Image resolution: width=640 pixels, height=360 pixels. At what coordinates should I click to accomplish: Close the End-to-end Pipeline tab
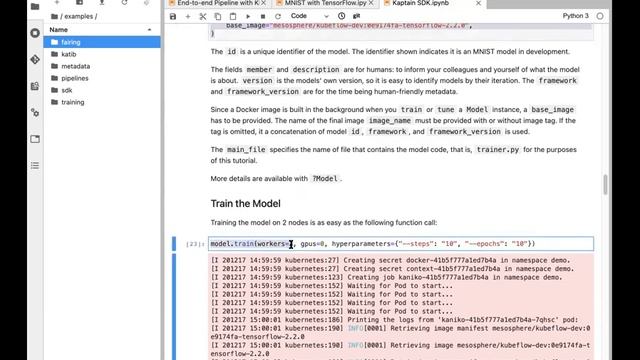coord(264,3)
